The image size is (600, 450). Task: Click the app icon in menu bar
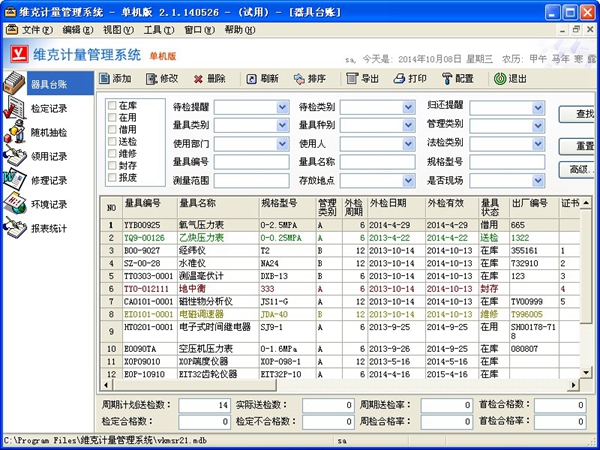click(x=11, y=29)
